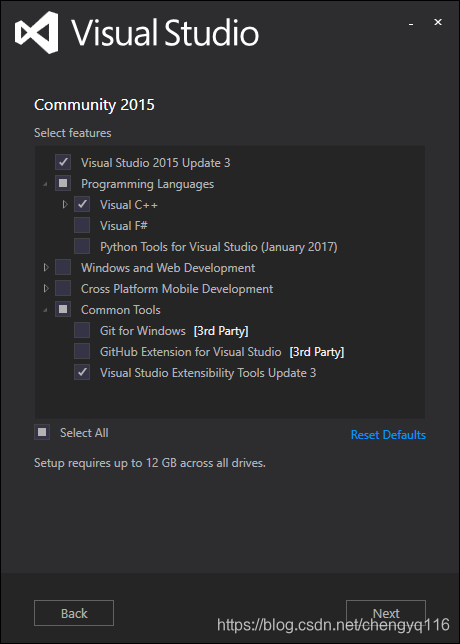Expand the Visual C++ sub-options arrow
The image size is (460, 644).
pyautogui.click(x=65, y=204)
